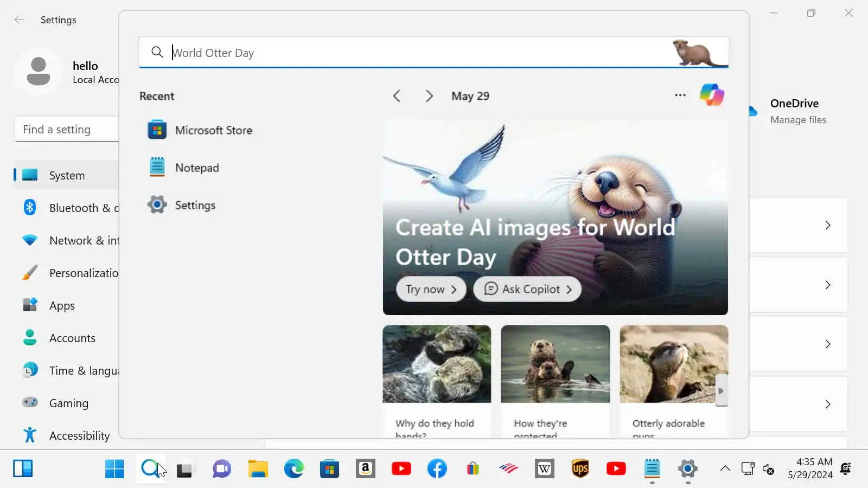
Task: Open the three-dot more options menu
Action: click(680, 95)
